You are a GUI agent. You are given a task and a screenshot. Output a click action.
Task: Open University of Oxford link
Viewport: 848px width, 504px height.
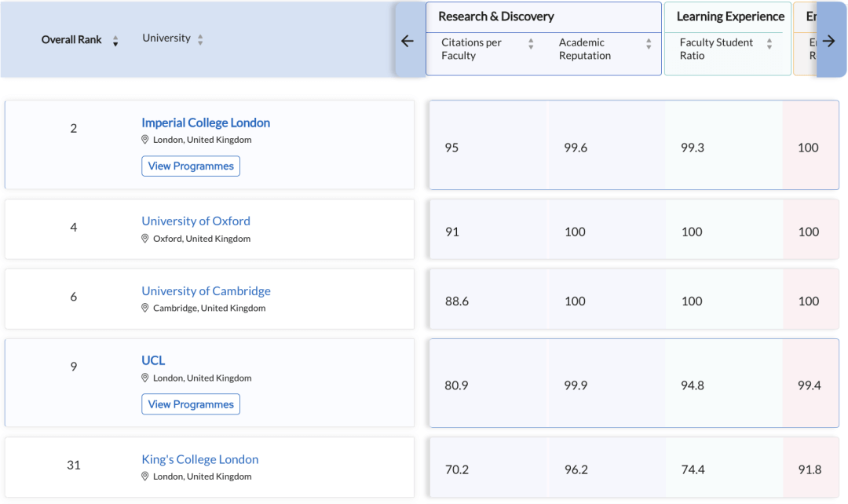click(196, 221)
